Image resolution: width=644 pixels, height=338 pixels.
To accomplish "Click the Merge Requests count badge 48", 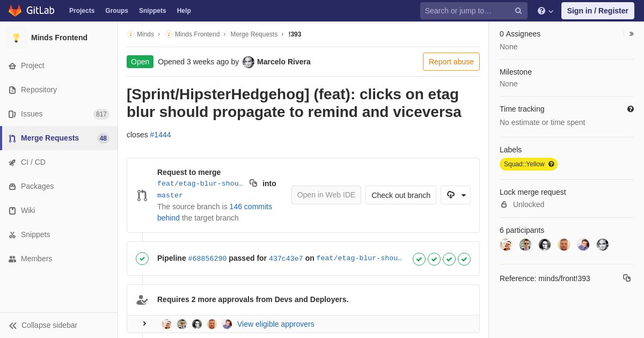I will click(x=103, y=138).
